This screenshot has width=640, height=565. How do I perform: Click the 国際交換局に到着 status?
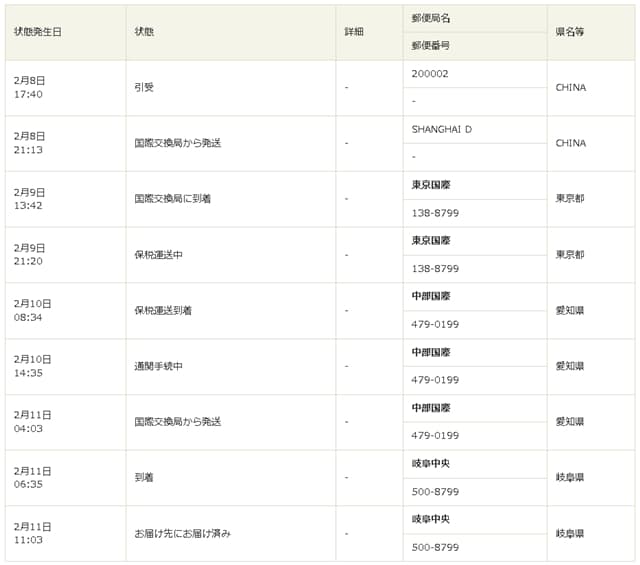(x=173, y=199)
